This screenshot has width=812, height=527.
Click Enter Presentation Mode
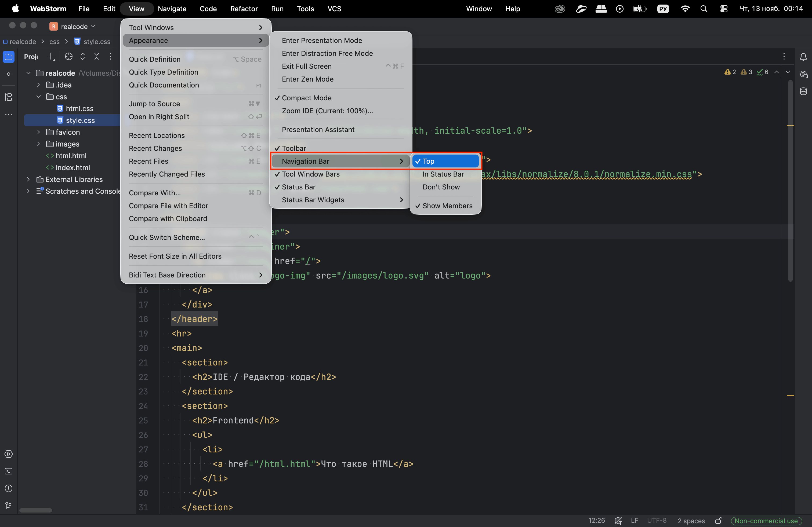(322, 40)
